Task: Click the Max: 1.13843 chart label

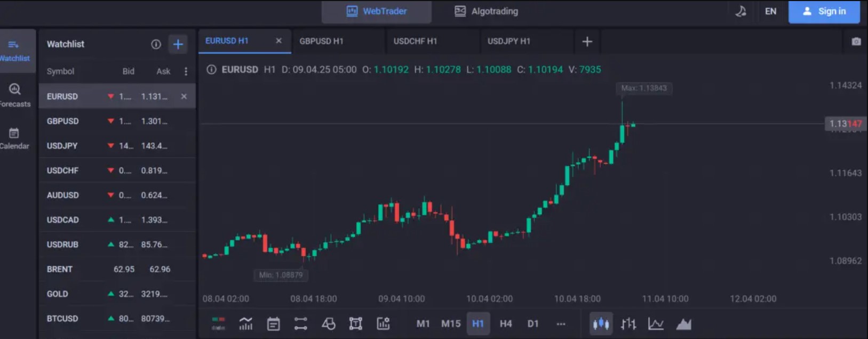Action: (644, 88)
